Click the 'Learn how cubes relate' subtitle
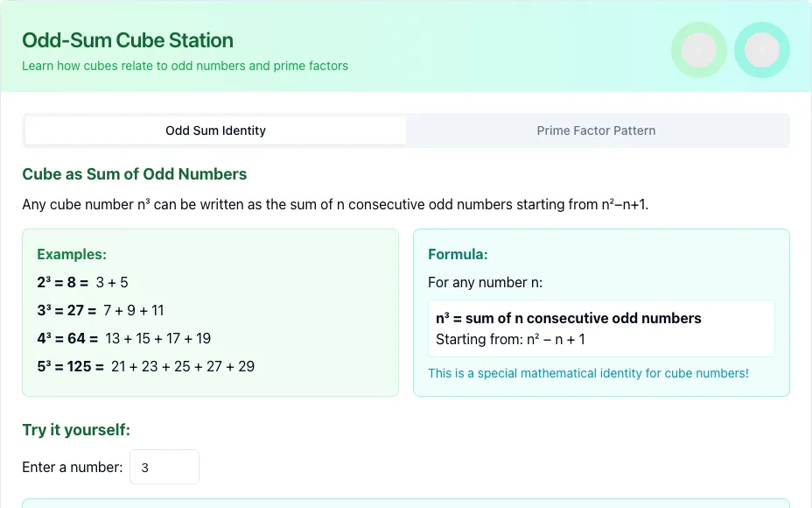Screen dimensions: 812x508 [185, 66]
